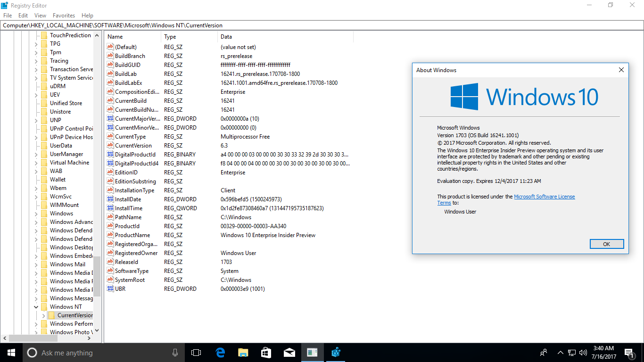This screenshot has height=362, width=644.
Task: Show hidden system tray icons
Action: coord(561,353)
